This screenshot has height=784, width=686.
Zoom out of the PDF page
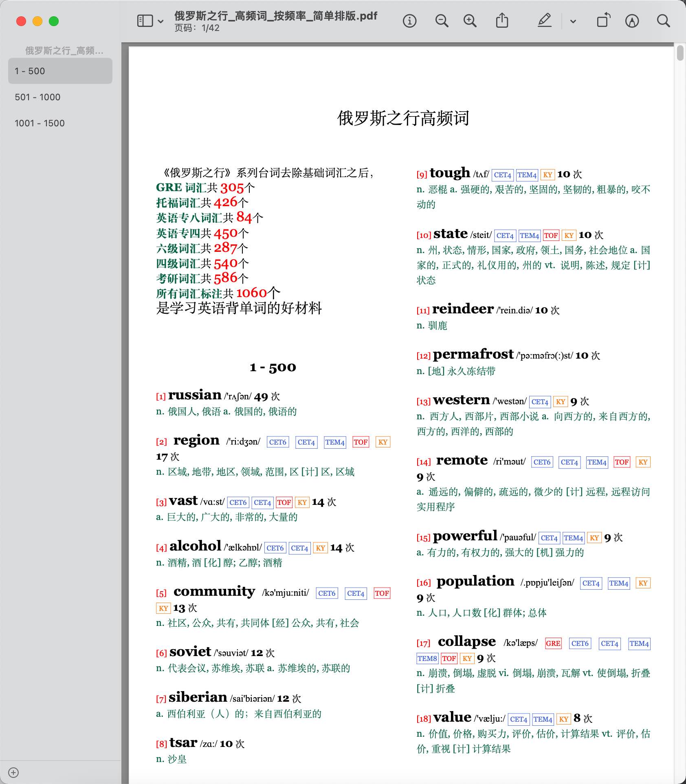pyautogui.click(x=442, y=21)
